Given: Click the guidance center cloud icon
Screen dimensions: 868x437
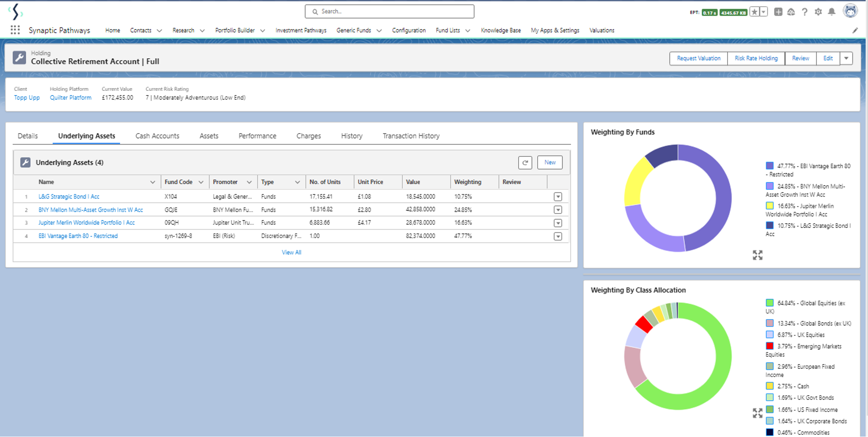Looking at the screenshot, I should click(791, 12).
